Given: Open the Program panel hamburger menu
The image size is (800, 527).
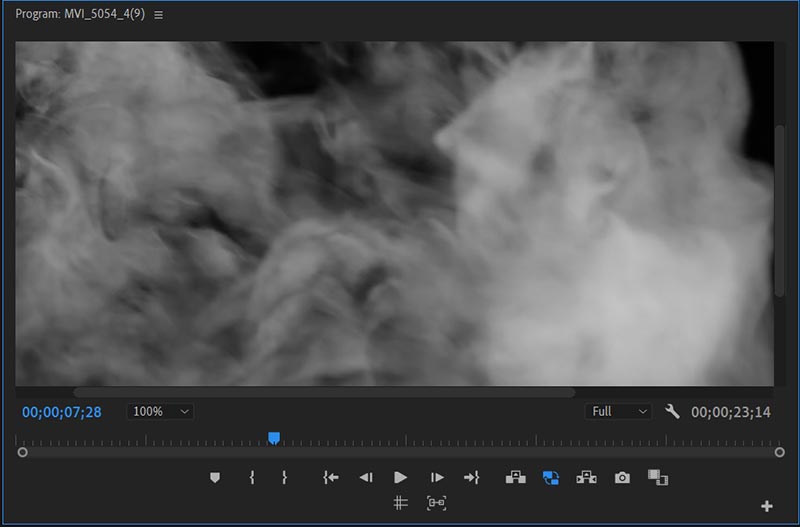Looking at the screenshot, I should click(x=158, y=15).
